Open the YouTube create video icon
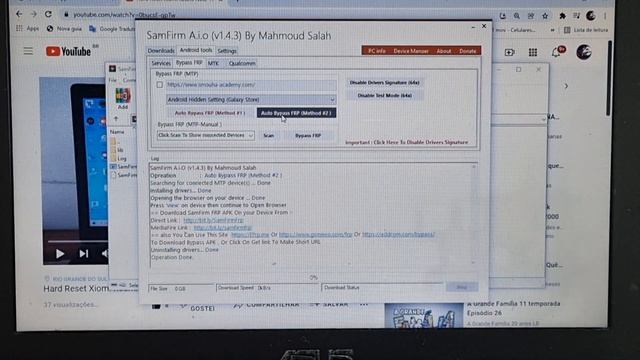 pos(509,52)
